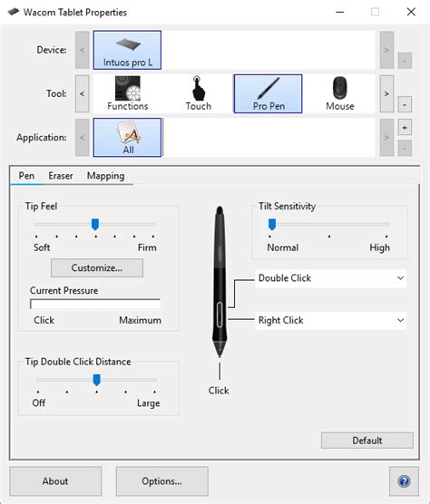Close the Wacom Tablet Properties window
This screenshot has height=504, width=430.
[411, 12]
